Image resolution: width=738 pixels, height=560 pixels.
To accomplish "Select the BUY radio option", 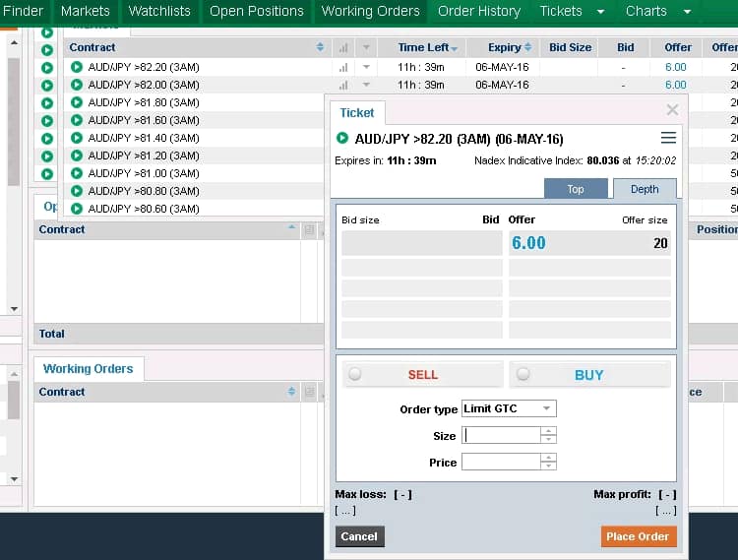I will (523, 374).
